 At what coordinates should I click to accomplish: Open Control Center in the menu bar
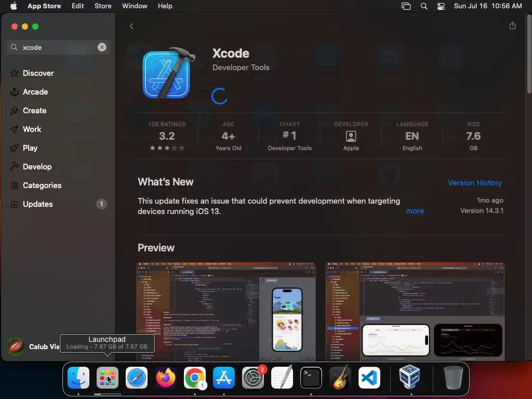pyautogui.click(x=441, y=6)
